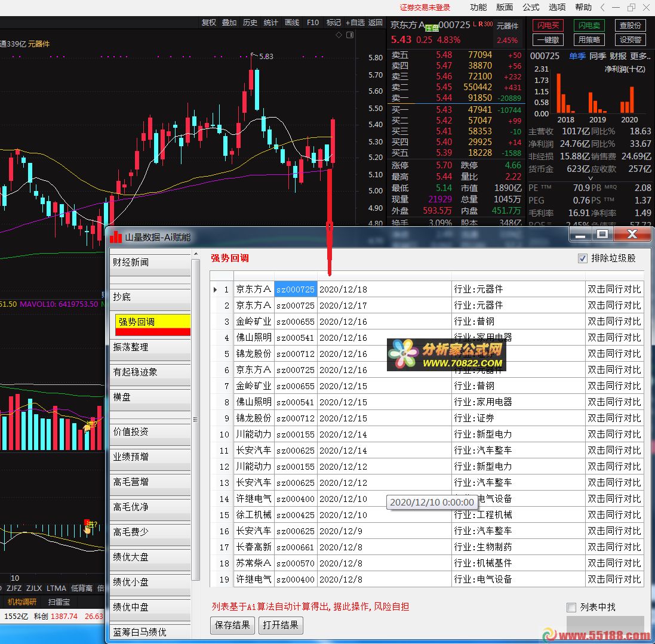
Task: Select 叠加 in the chart toolbar
Action: click(229, 23)
